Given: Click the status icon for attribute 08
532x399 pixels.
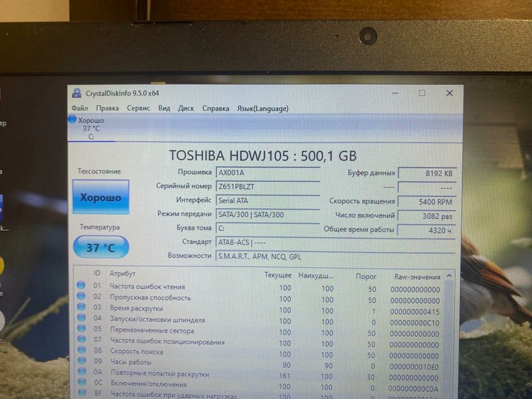Looking at the screenshot, I should pos(82,349).
